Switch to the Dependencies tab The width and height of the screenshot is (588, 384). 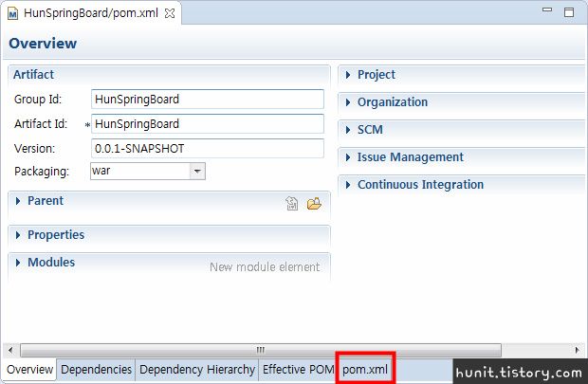coord(96,370)
